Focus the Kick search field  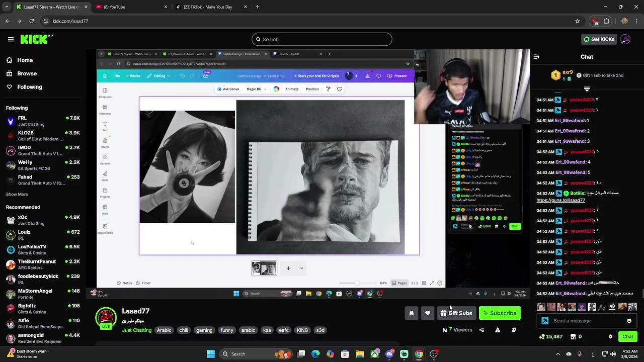pyautogui.click(x=322, y=39)
